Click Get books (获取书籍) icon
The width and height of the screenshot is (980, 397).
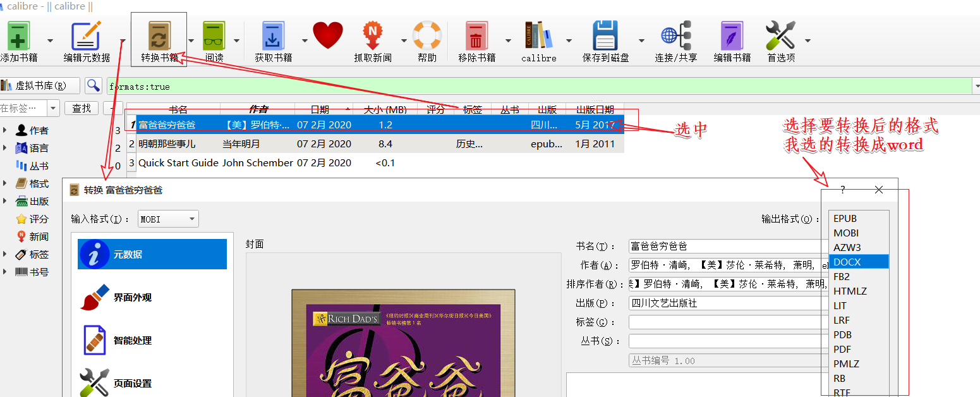[x=274, y=36]
